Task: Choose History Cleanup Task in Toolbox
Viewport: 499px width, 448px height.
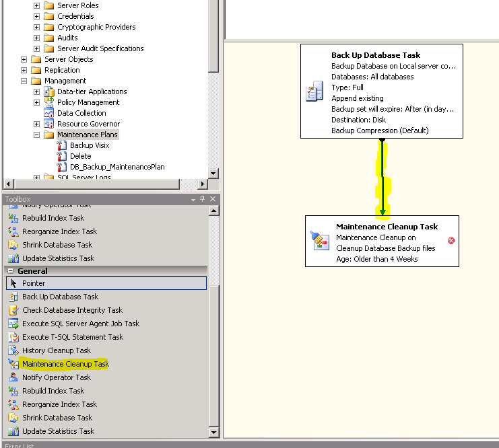Action: [57, 350]
